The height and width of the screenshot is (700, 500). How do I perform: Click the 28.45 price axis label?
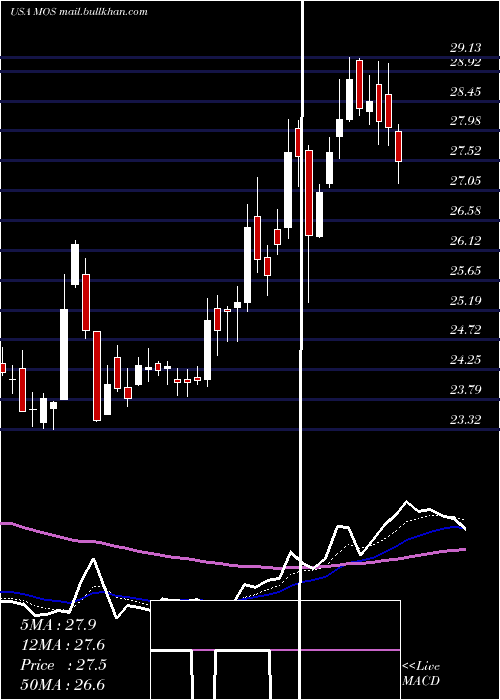tap(466, 92)
